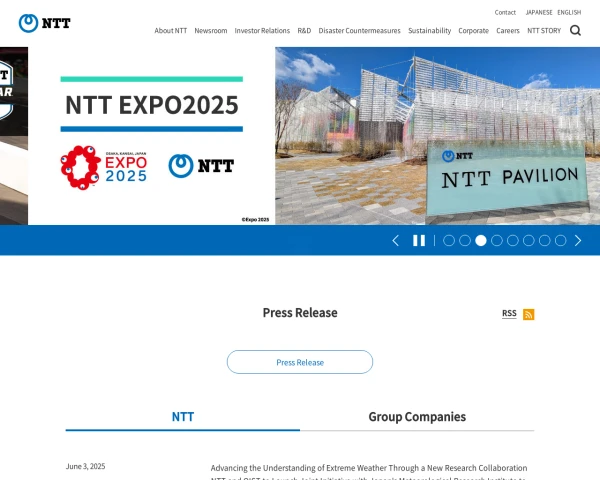
Task: Open R&D menu item
Action: click(x=304, y=31)
